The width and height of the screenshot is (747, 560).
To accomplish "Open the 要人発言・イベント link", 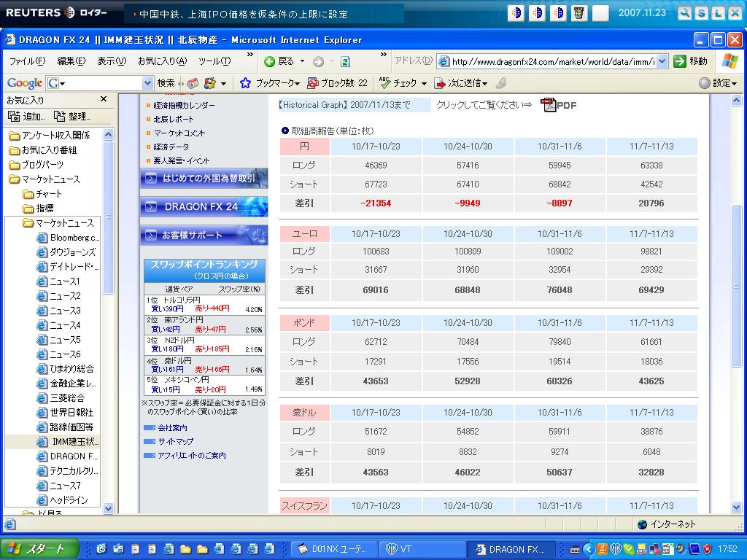I will (181, 160).
